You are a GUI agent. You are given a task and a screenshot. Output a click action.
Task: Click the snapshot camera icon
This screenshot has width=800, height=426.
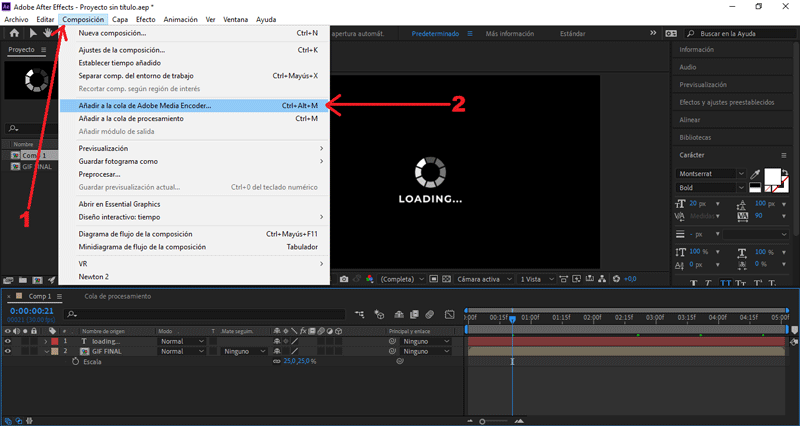(x=344, y=279)
